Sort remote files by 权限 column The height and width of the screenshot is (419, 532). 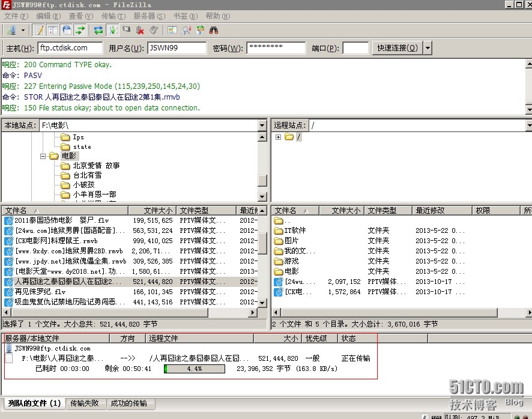(496, 210)
